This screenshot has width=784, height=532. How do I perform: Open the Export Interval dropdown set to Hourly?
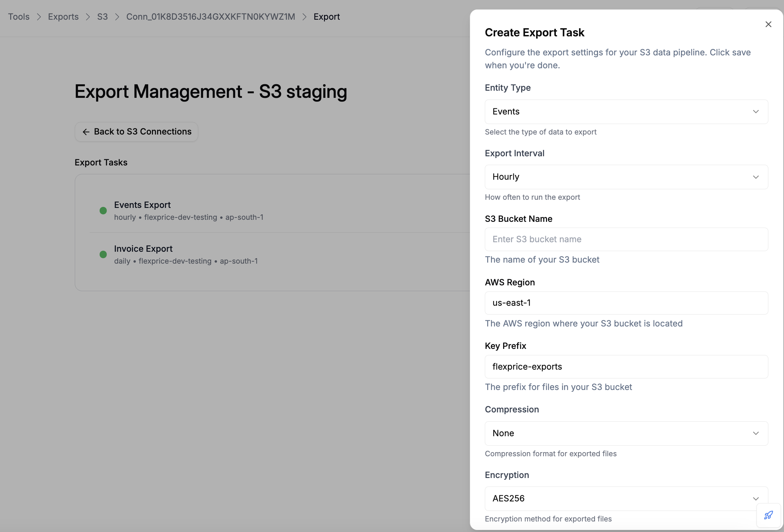(626, 177)
